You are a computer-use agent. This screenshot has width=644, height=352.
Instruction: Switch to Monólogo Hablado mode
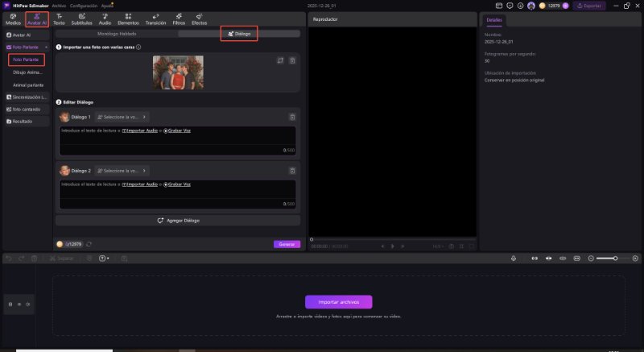point(117,34)
